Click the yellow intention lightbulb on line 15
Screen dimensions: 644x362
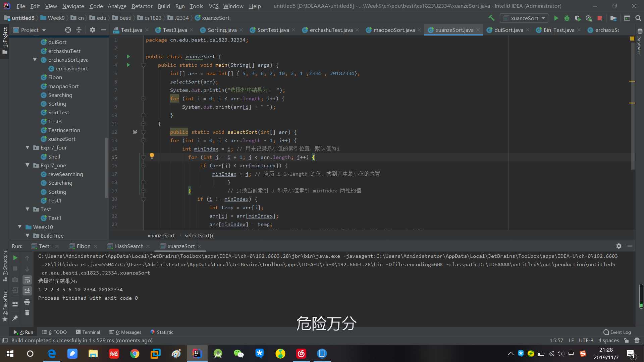point(152,156)
